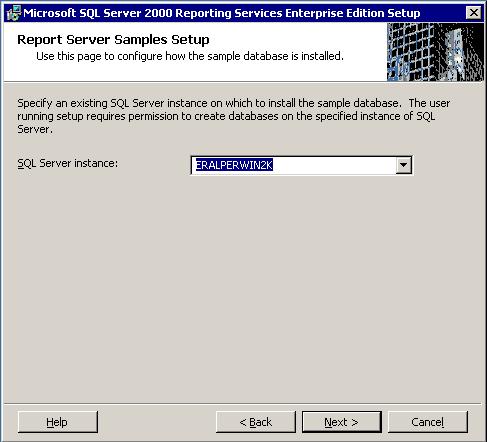487x442 pixels.
Task: Open the SQL Server instance dropdown arrow
Action: (x=403, y=165)
